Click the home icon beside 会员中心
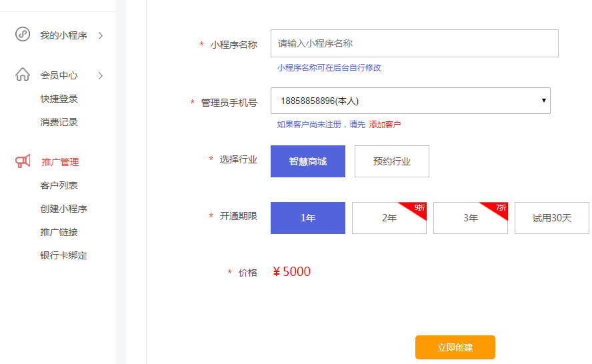The width and height of the screenshot is (592, 364). tap(23, 75)
